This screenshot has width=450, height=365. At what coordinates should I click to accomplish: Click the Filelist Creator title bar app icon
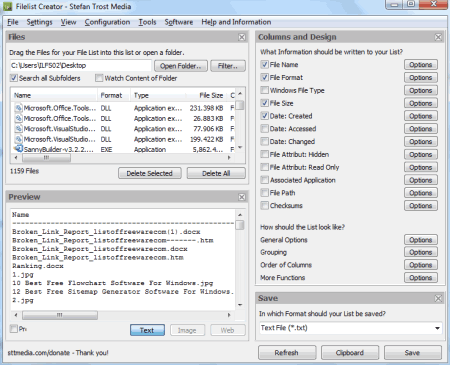click(x=8, y=6)
